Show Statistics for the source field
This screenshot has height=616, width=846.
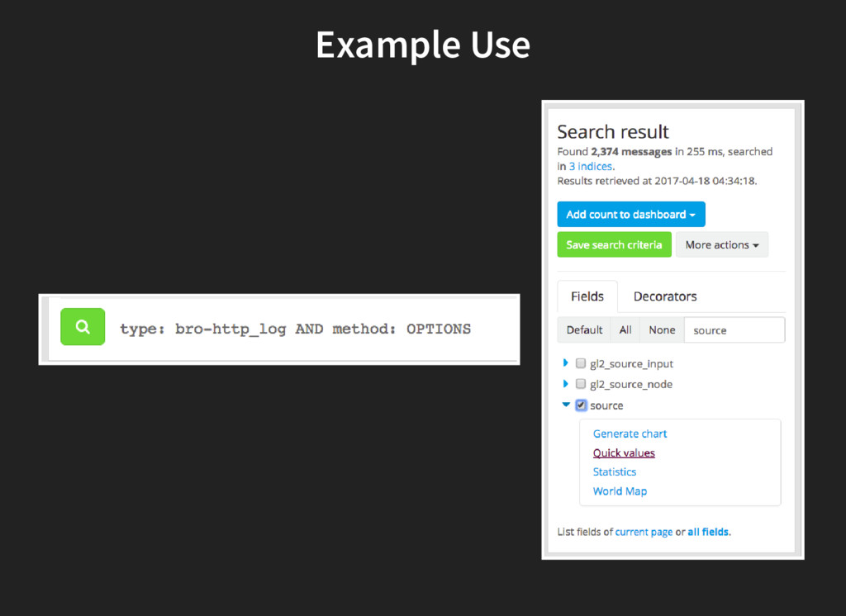(x=615, y=472)
